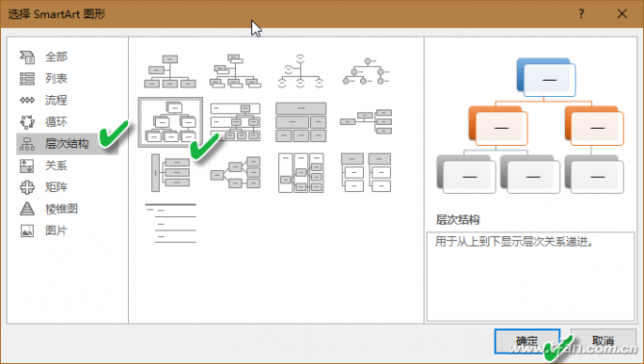Image resolution: width=644 pixels, height=364 pixels.
Task: Choose the Horizontal Organization Chart layout
Action: pos(366,121)
